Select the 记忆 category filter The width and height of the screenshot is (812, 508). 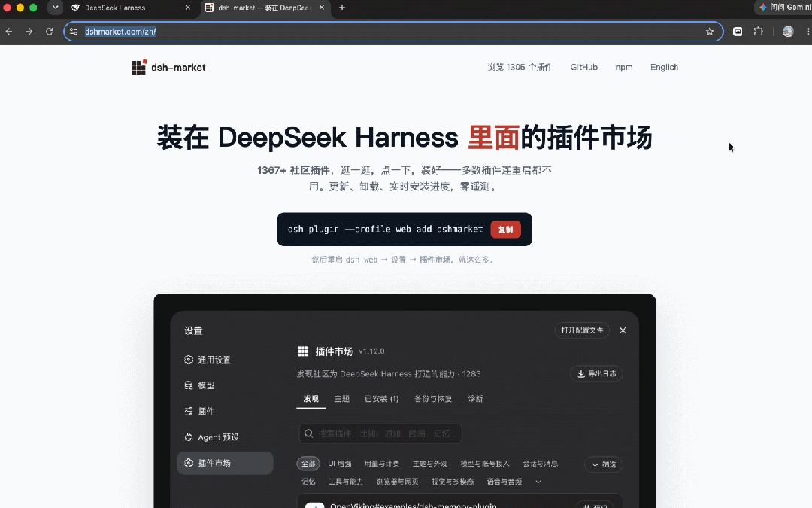pyautogui.click(x=308, y=482)
